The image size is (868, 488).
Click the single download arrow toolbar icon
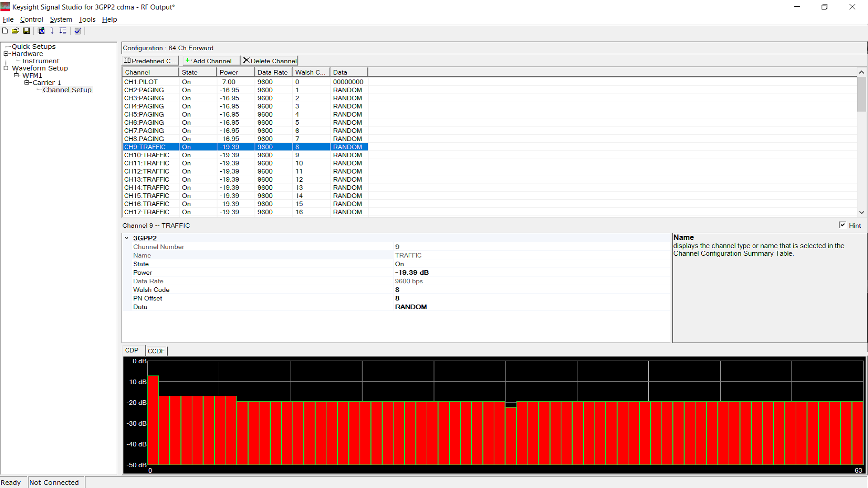[52, 31]
